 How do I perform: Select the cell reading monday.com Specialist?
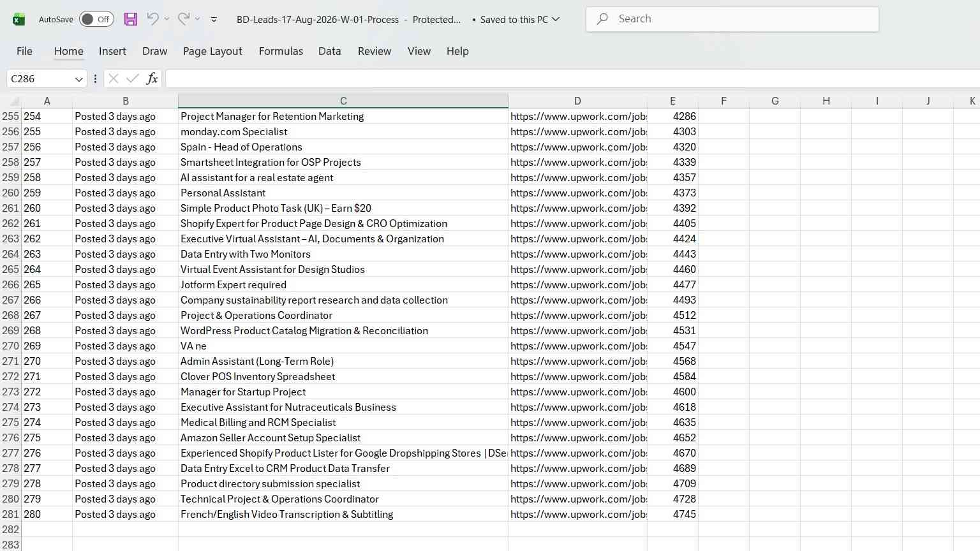coord(343,131)
